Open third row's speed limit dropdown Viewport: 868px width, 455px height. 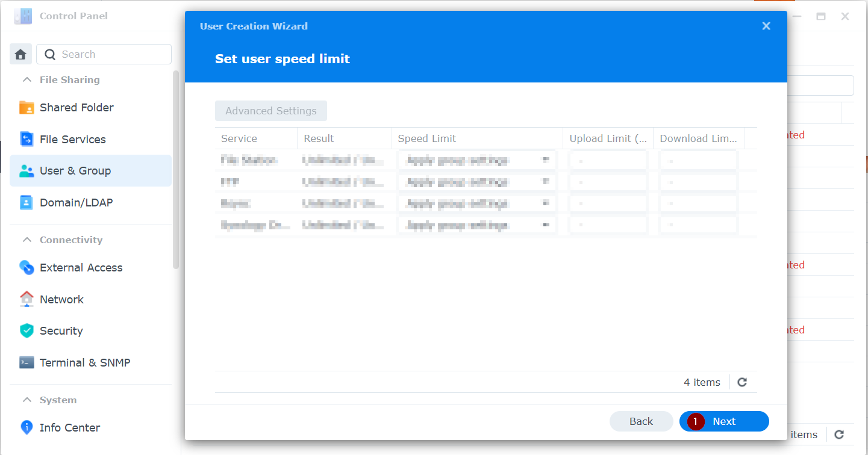click(x=476, y=203)
